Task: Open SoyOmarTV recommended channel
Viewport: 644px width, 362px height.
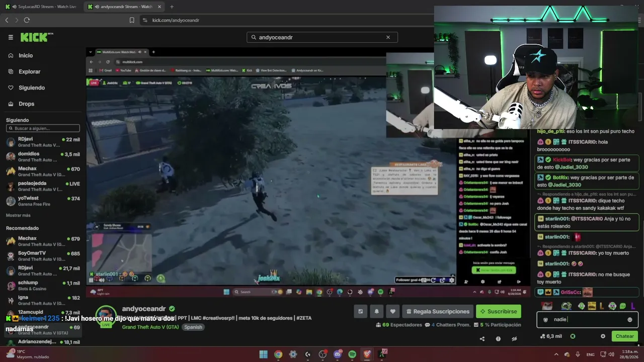Action: 43,256
